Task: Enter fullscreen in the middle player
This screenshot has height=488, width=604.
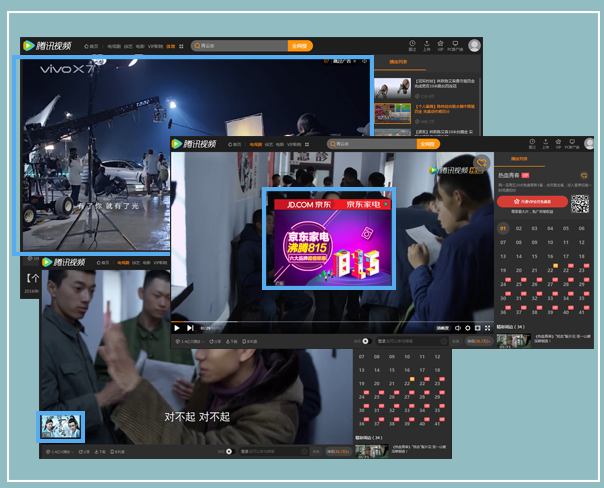Action: tap(484, 327)
